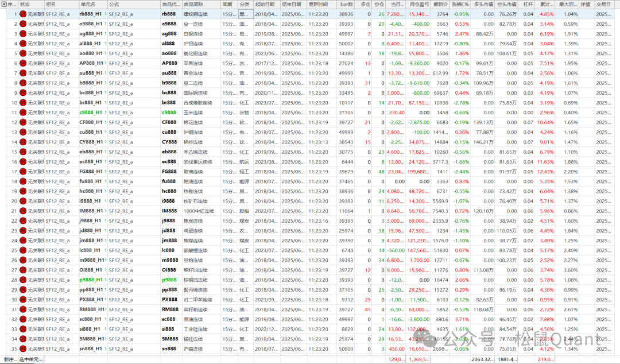Select the au888_H1 unit name cell
620x364 pixels.
(92, 73)
